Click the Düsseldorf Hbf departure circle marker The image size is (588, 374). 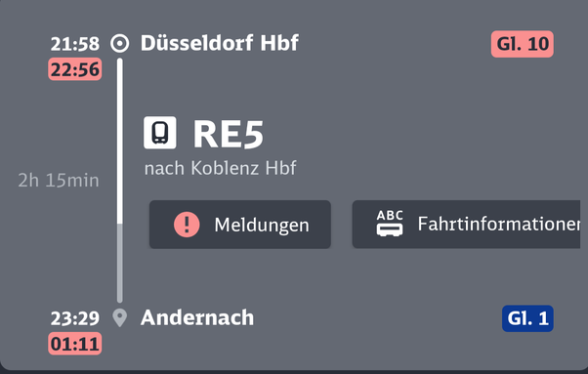point(119,44)
